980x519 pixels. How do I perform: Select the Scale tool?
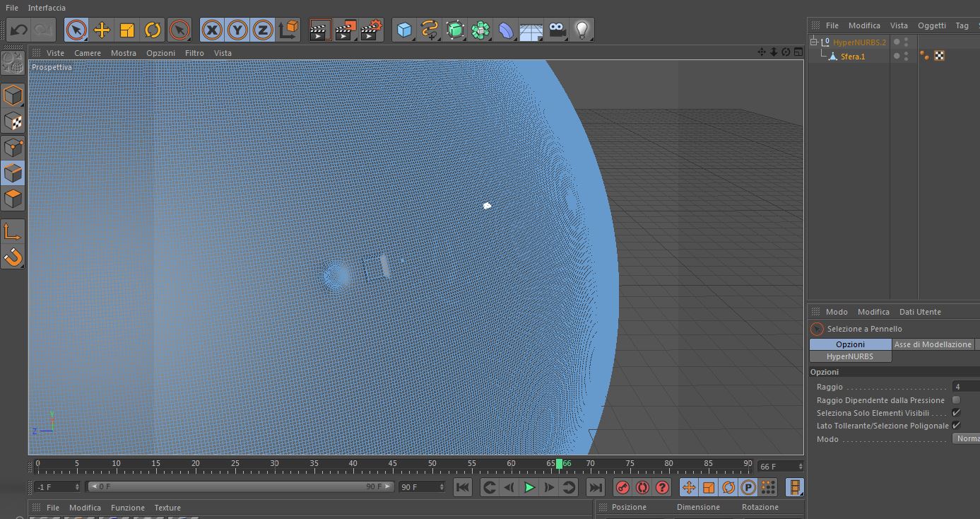127,30
